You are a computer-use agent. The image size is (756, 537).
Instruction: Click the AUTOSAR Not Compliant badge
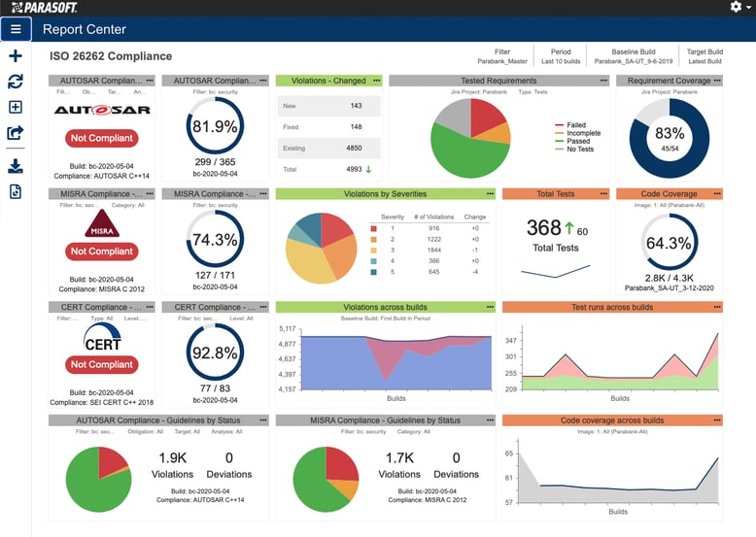(x=102, y=138)
